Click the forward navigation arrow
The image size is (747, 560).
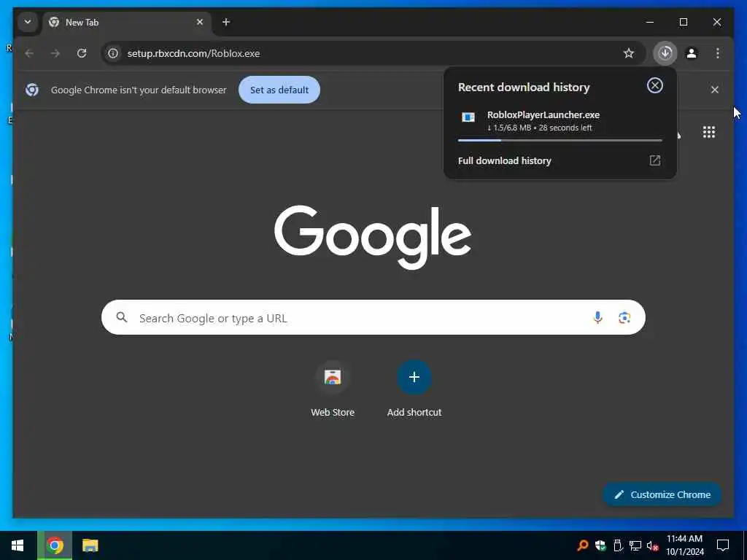tap(55, 53)
